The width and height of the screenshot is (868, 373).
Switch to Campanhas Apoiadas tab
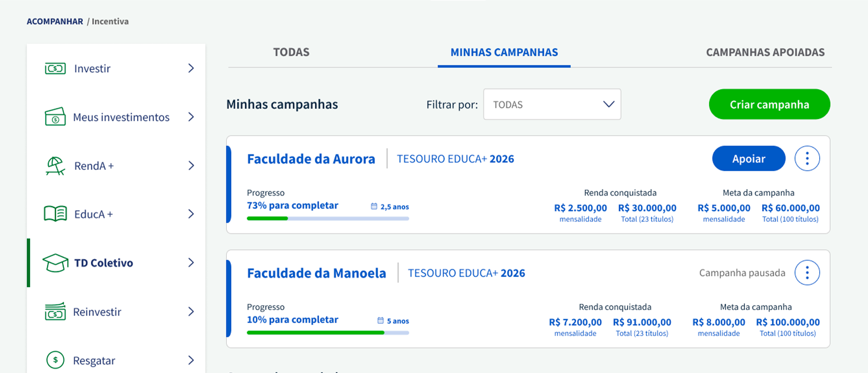pos(765,52)
